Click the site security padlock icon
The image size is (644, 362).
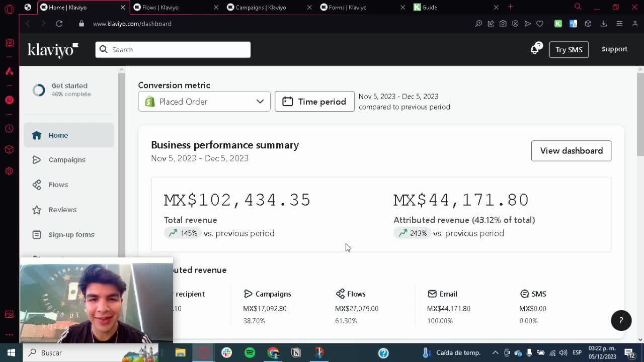point(82,24)
